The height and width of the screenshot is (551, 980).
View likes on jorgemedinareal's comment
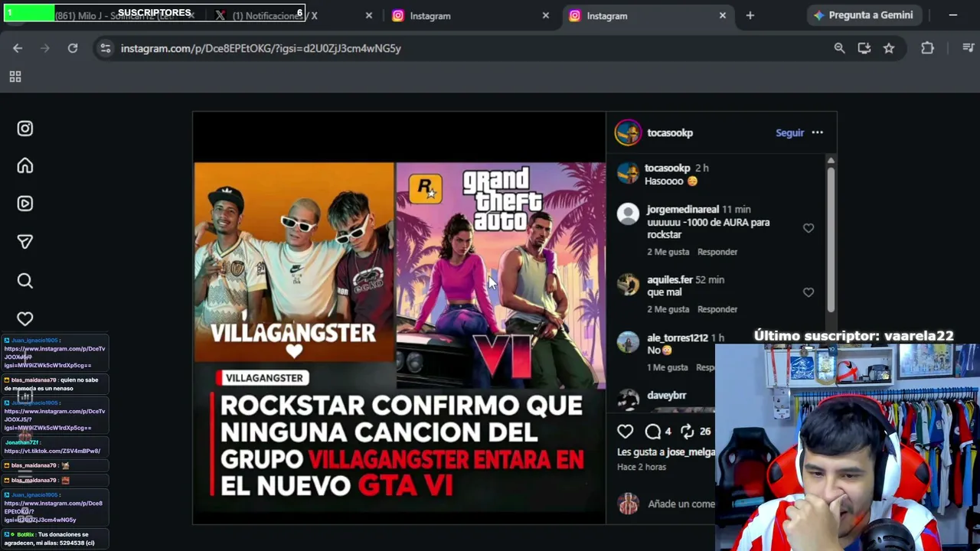tap(668, 252)
